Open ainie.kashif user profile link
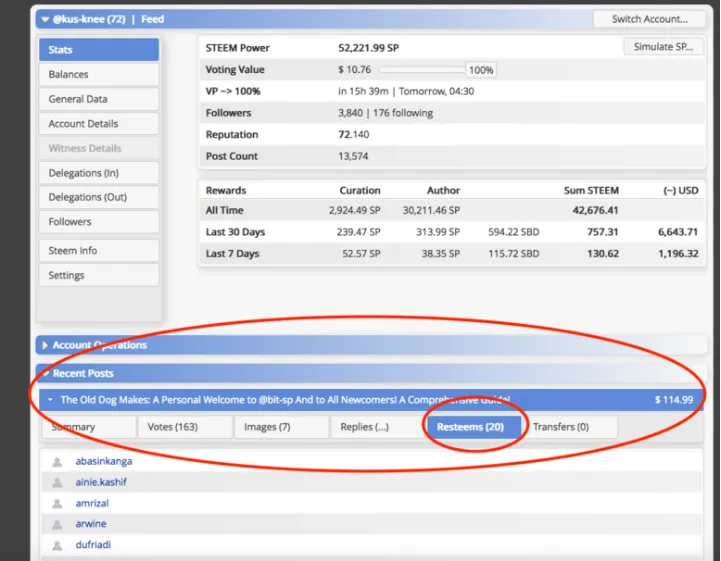721x561 pixels. (101, 482)
